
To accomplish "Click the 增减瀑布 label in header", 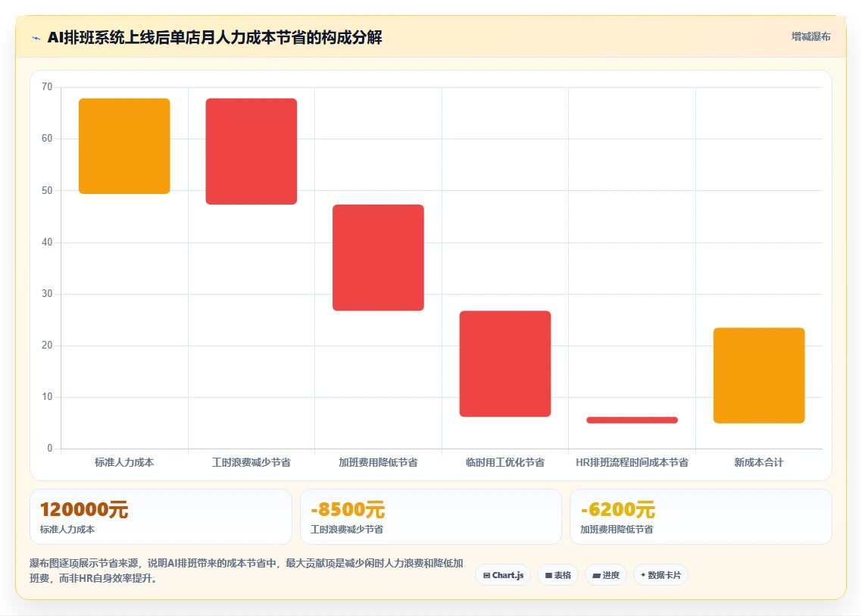I will [811, 37].
